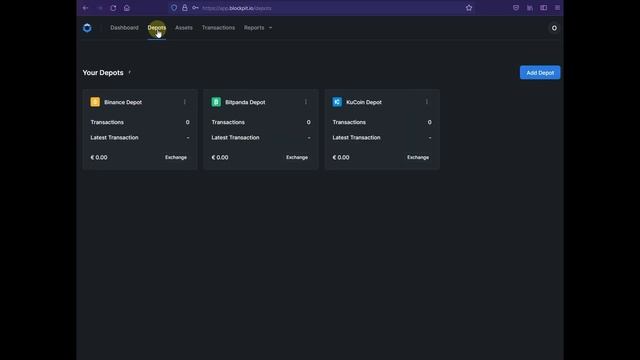This screenshot has width=640, height=360.
Task: Open the Bitpanda Depot title
Action: [245, 102]
